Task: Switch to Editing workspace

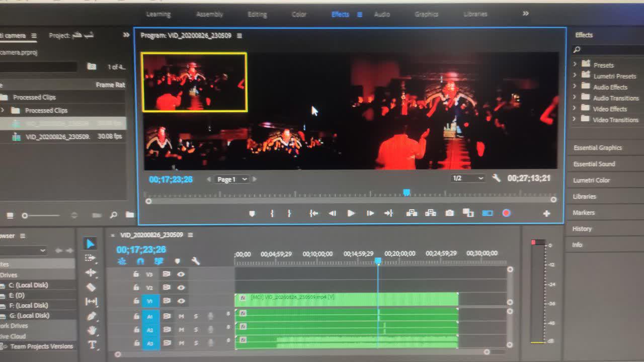Action: (257, 14)
